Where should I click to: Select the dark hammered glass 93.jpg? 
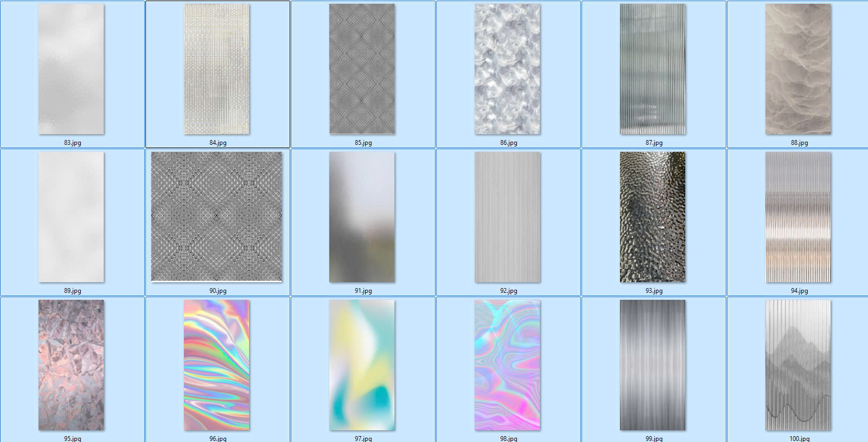coord(653,217)
